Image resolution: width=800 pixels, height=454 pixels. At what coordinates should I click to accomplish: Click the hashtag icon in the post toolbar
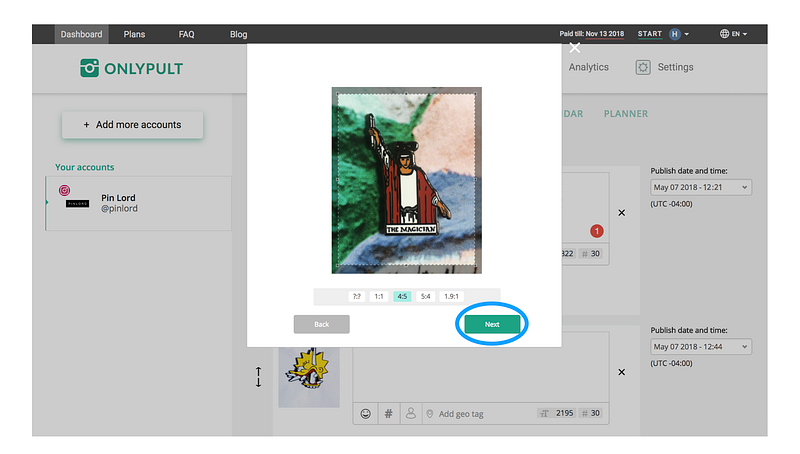click(388, 414)
